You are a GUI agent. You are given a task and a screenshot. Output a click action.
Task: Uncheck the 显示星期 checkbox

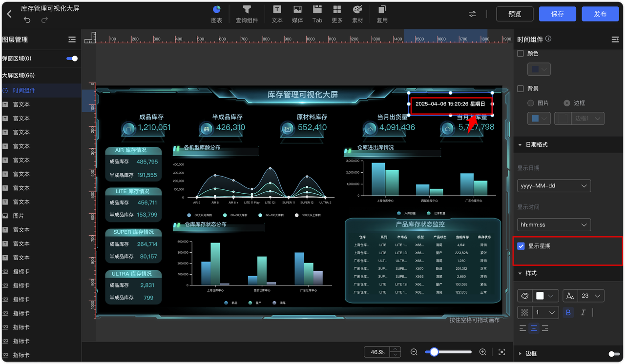(x=521, y=246)
